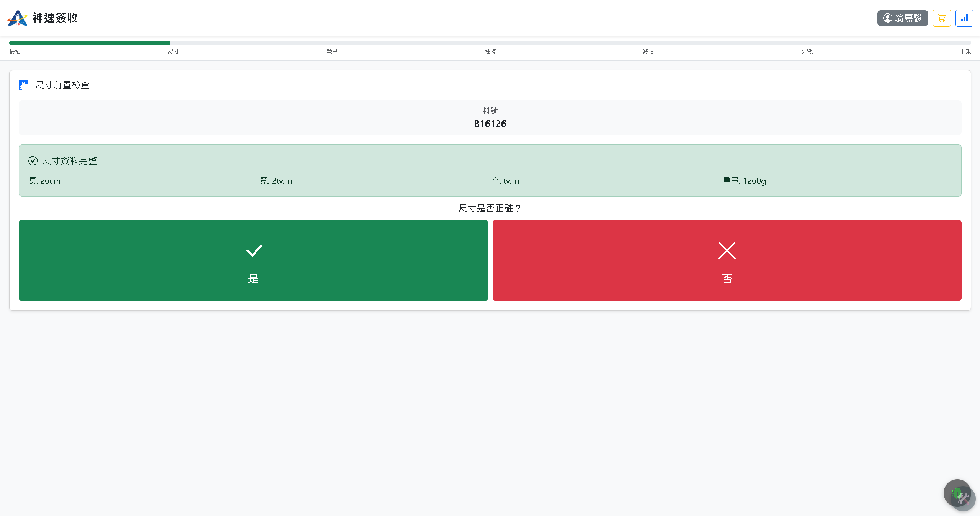Click the check-circle icon next to 尺寸資料完整

click(x=33, y=161)
